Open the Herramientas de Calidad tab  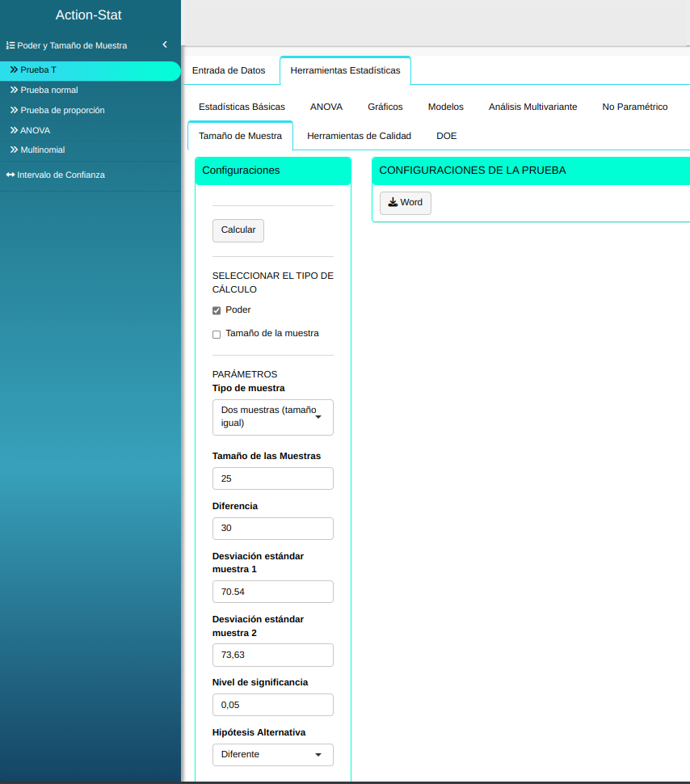point(359,136)
